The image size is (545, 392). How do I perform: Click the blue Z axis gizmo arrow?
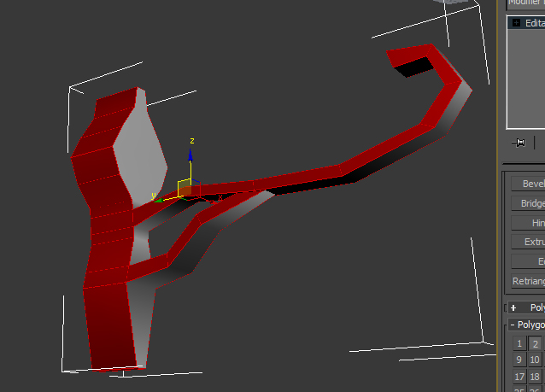click(190, 155)
